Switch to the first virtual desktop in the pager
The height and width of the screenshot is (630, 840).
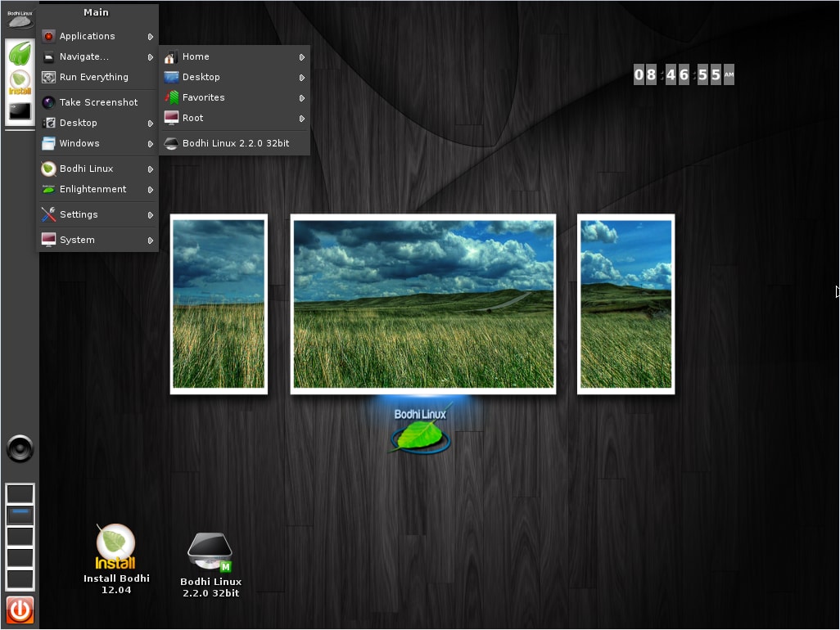click(20, 493)
